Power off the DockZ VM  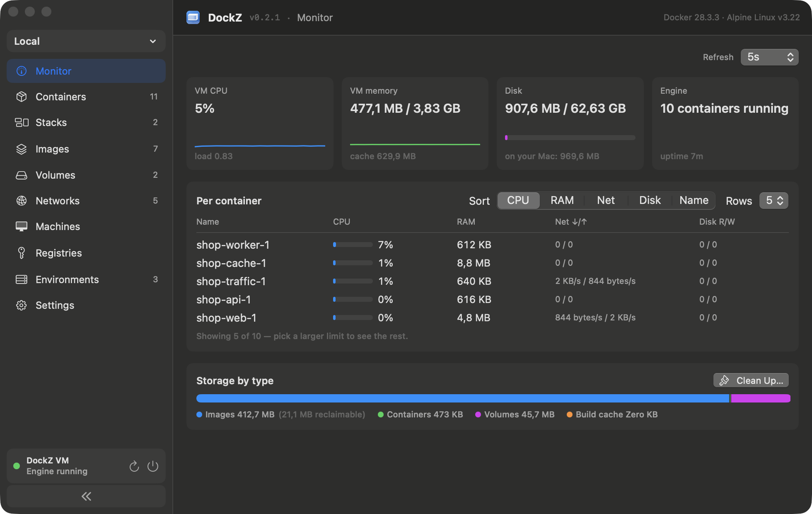coord(153,466)
